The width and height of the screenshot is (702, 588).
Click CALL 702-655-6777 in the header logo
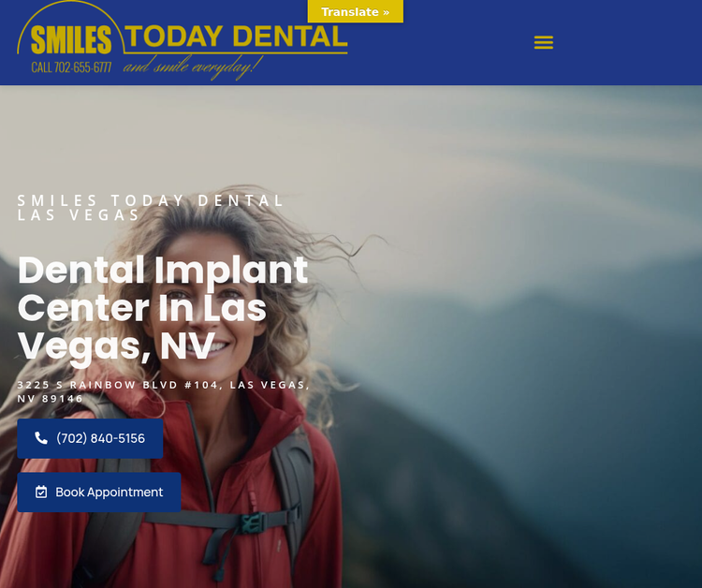click(x=71, y=67)
